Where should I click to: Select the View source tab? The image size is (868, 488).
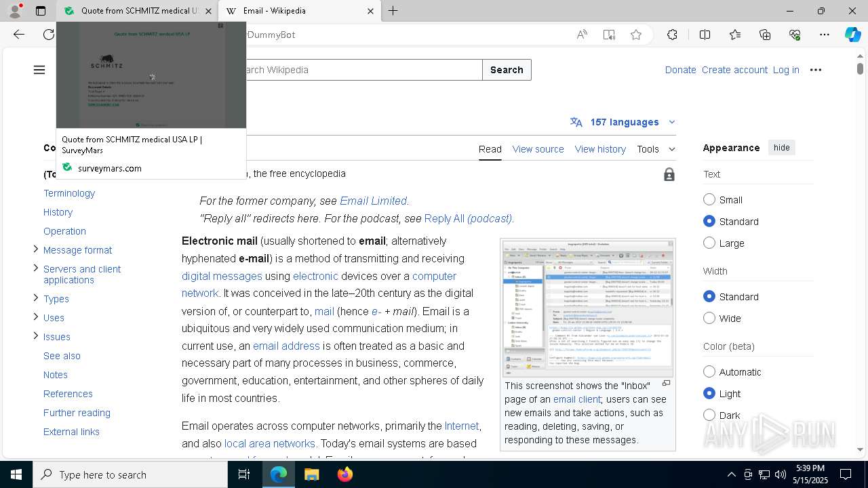point(538,149)
